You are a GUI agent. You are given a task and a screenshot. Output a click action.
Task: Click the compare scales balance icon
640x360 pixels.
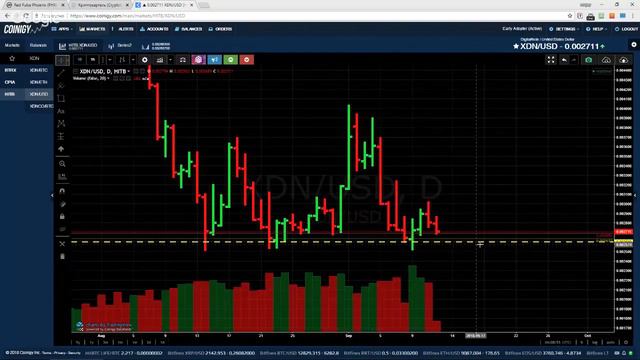point(183,60)
